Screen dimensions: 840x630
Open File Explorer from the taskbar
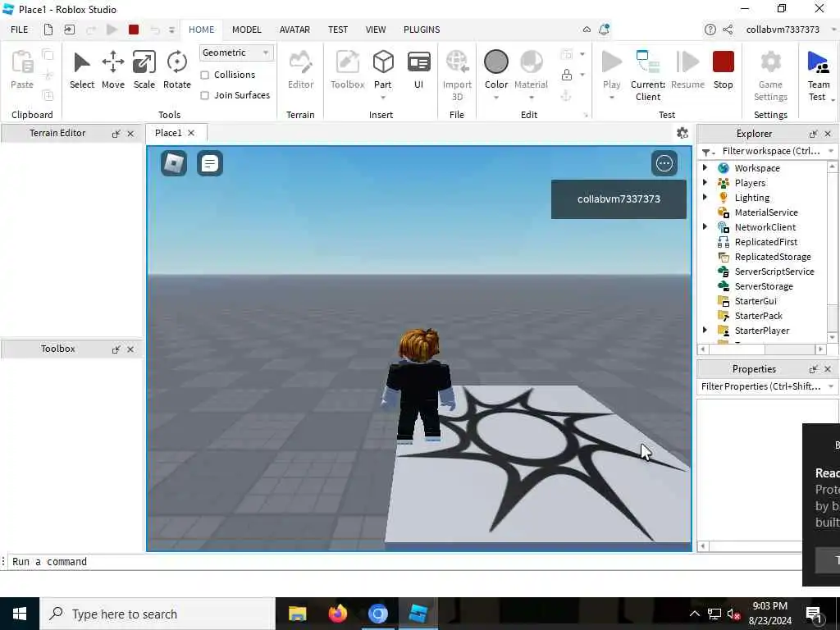(297, 614)
